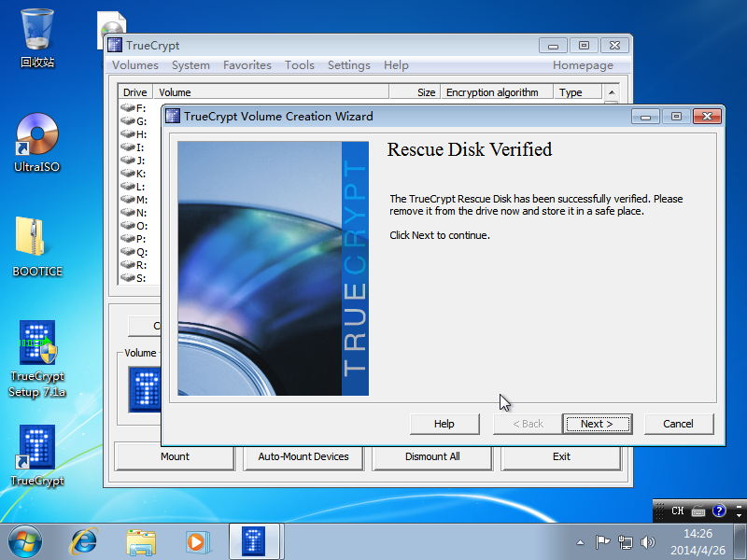Launch UltraISO from the desktop shortcut
This screenshot has width=747, height=560.
(37, 143)
